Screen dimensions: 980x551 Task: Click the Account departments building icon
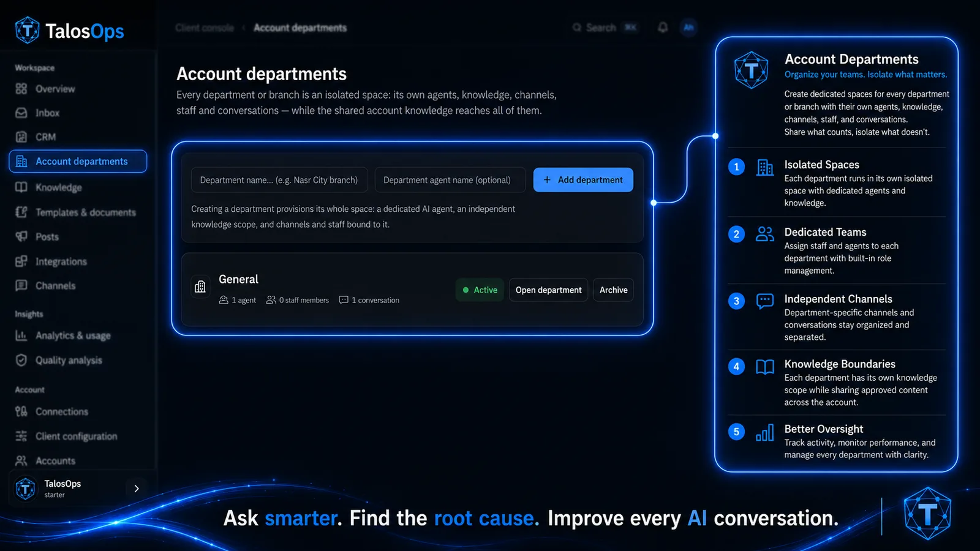[21, 161]
